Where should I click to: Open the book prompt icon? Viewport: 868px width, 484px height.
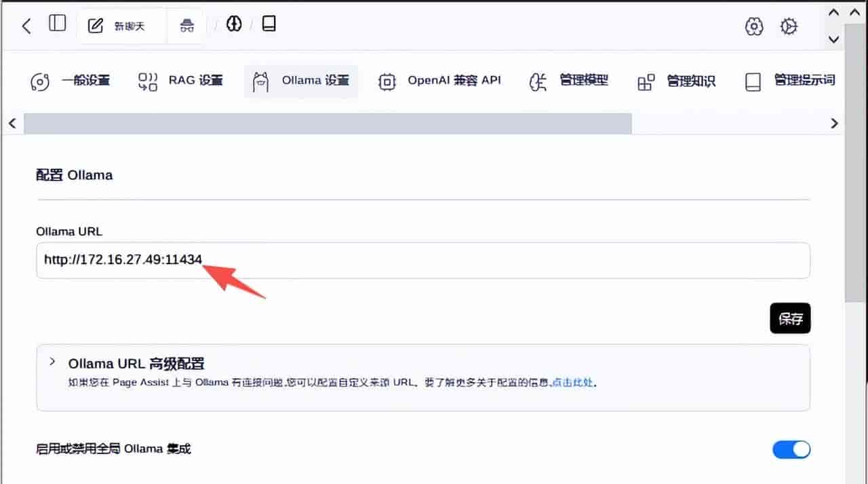click(x=269, y=24)
